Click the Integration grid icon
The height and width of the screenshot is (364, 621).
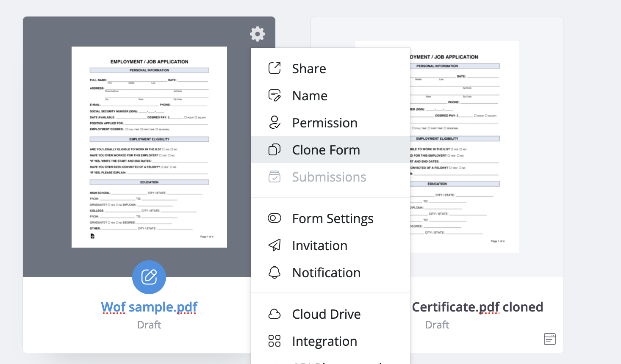[x=274, y=341]
